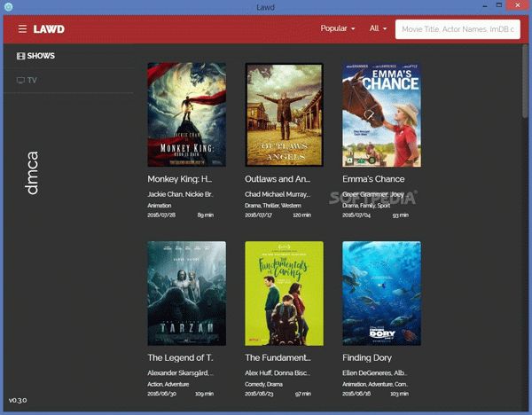Select the SHOWS sidebar item
The width and height of the screenshot is (532, 415).
pos(35,56)
